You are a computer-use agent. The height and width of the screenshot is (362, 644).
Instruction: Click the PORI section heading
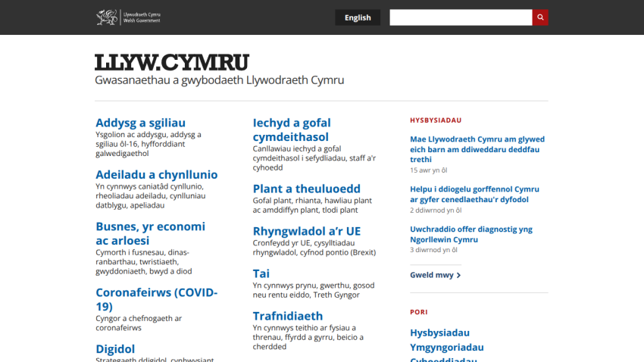(x=418, y=312)
